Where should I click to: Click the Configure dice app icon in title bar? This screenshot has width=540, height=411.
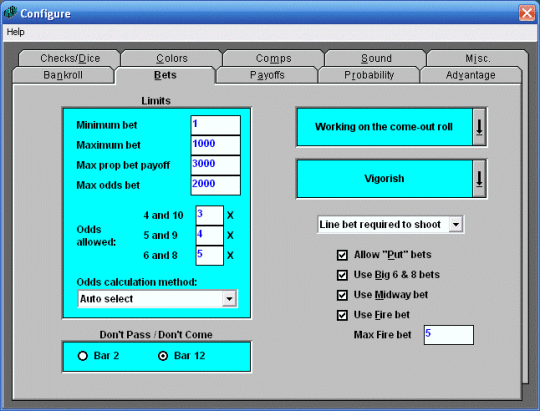(x=10, y=12)
